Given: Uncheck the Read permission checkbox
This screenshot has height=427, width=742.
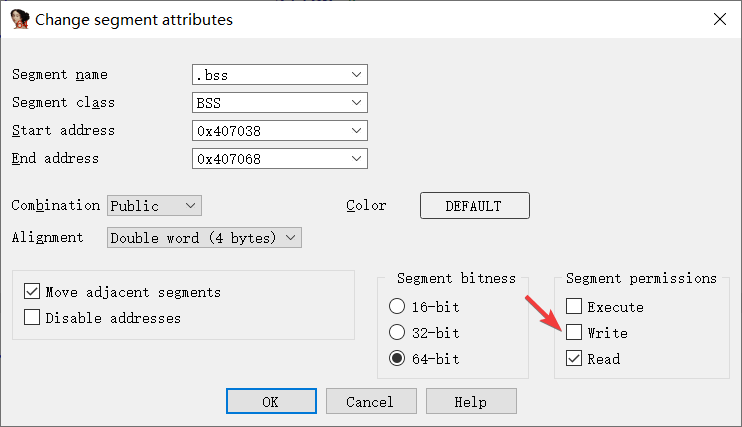Looking at the screenshot, I should pos(574,359).
